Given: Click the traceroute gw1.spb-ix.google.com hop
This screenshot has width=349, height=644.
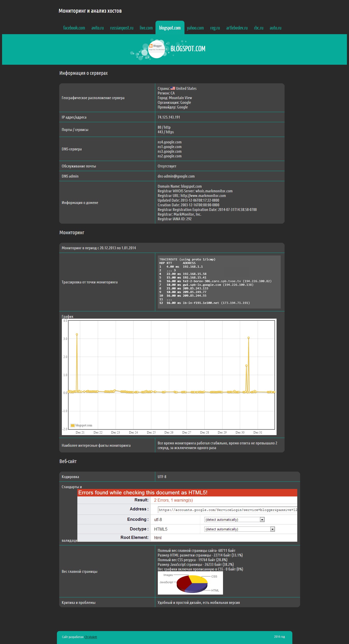Looking at the screenshot, I should pos(206,285).
